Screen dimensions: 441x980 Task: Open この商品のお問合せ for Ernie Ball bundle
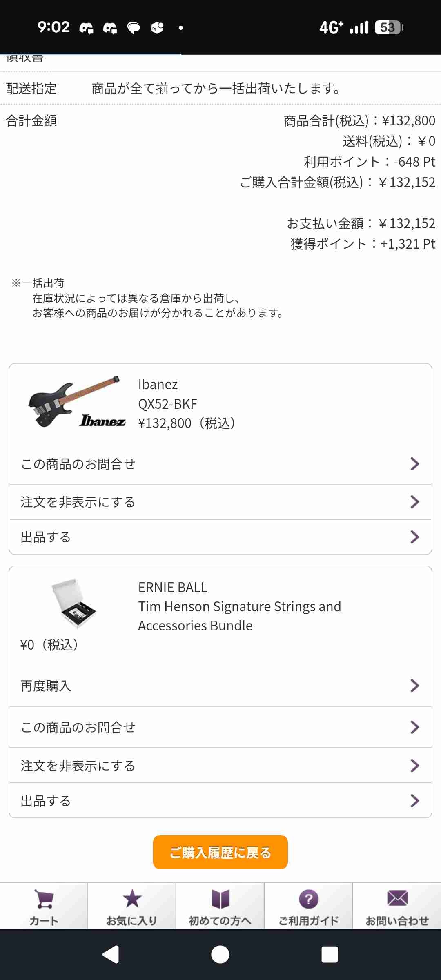click(x=78, y=727)
